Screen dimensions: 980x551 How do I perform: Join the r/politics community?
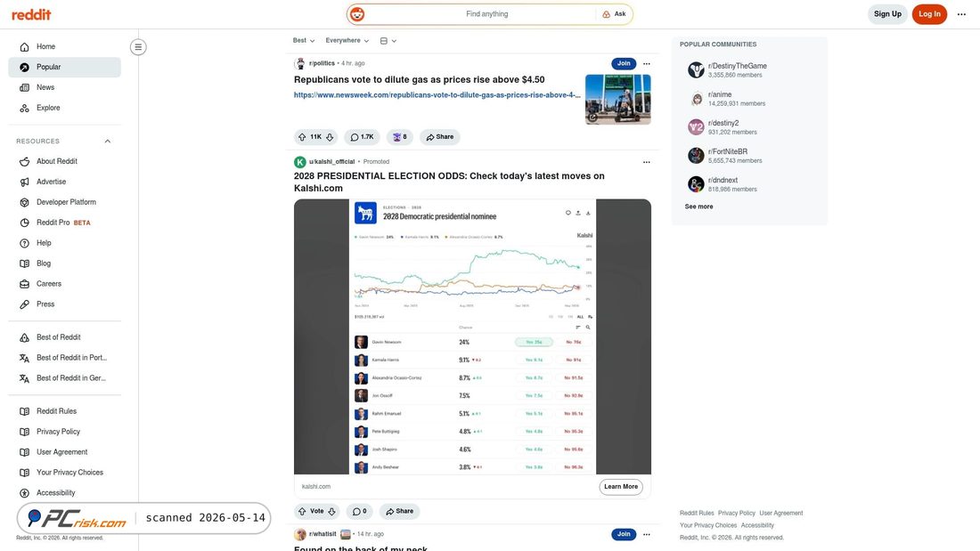tap(624, 64)
